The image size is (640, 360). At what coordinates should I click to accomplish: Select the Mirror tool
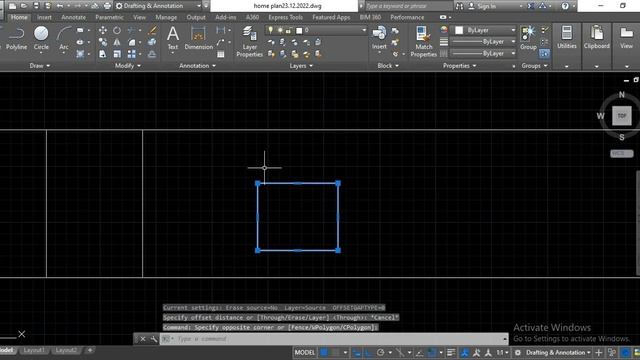tap(117, 42)
